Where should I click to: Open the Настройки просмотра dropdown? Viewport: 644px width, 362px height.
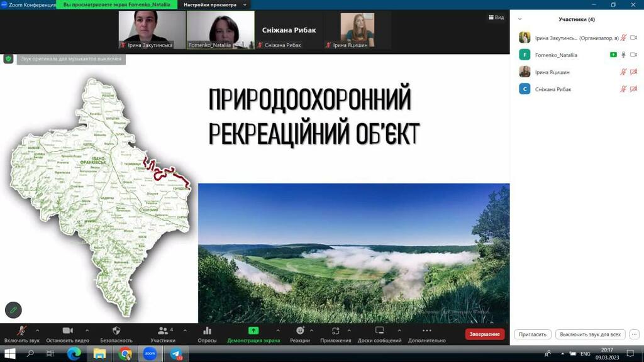(x=209, y=4)
